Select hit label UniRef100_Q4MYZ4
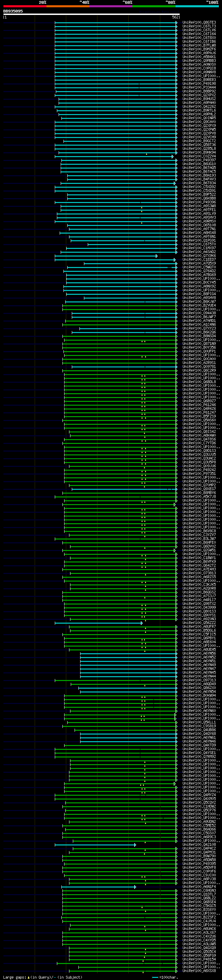Viewport: 222px width, 980px height. (x=199, y=795)
